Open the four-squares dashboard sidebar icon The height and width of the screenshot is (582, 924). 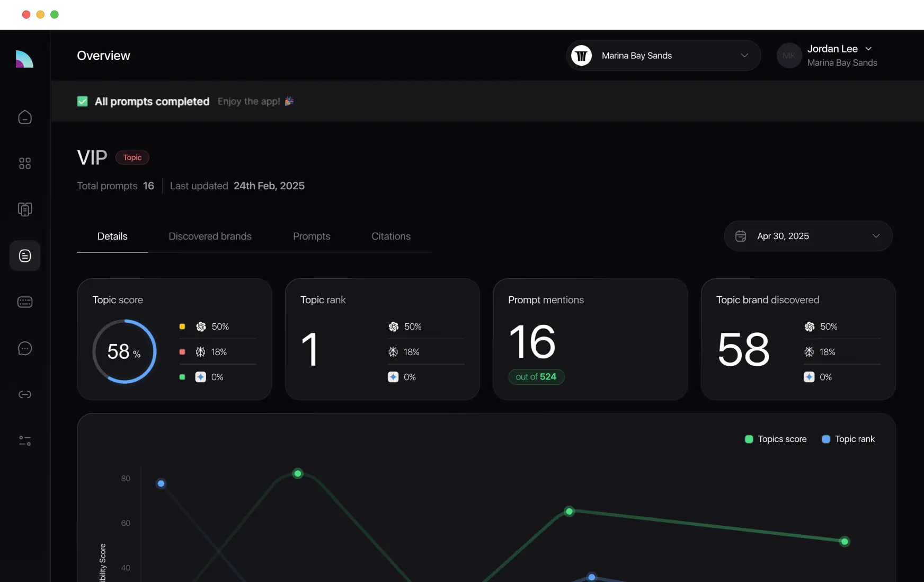coord(25,163)
